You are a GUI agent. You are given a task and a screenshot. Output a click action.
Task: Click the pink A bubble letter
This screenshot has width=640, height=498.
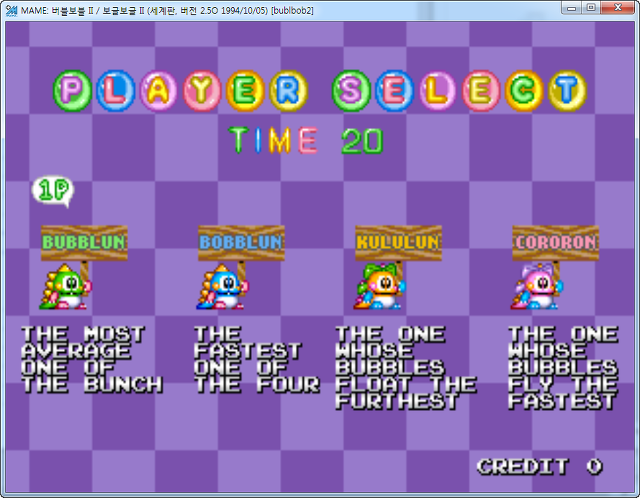(159, 91)
